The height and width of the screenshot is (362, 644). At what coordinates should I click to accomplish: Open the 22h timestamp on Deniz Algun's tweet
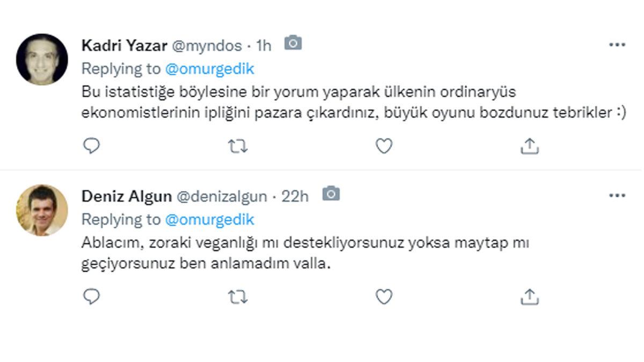coord(296,196)
